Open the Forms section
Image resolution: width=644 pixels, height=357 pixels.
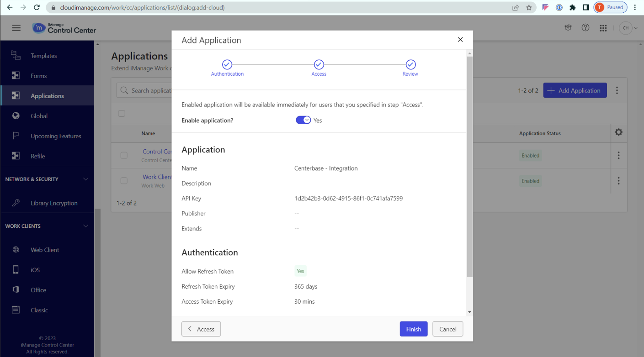tap(38, 75)
